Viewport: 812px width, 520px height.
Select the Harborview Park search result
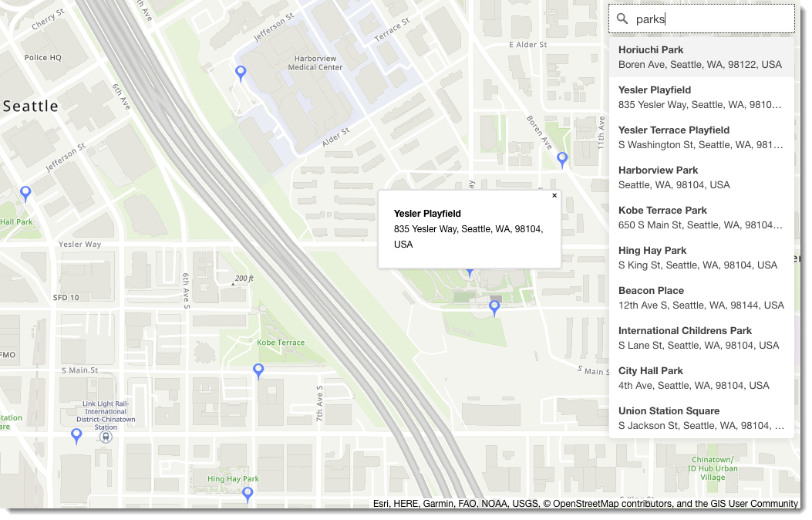point(702,177)
